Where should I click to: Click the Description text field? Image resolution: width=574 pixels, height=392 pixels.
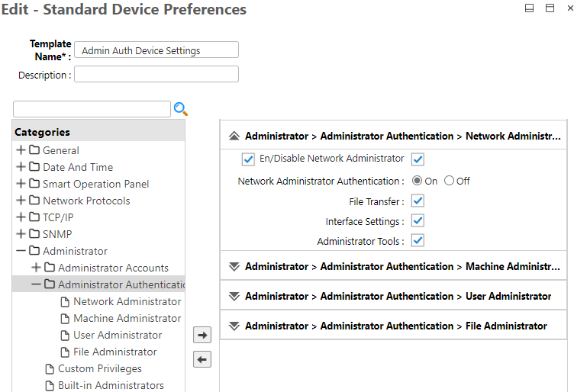[x=156, y=75]
